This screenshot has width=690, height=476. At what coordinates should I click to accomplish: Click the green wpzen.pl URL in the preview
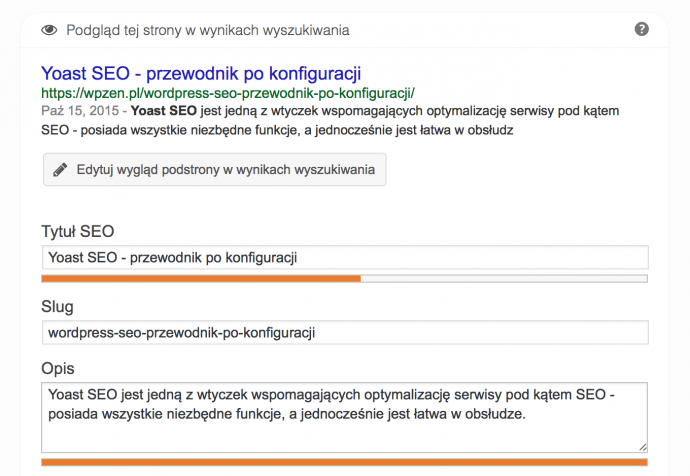click(228, 93)
